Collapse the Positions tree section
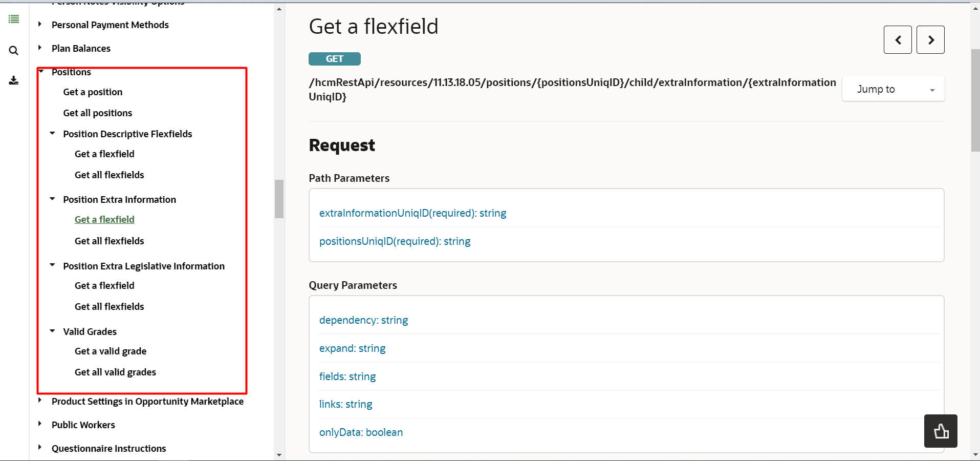The image size is (980, 461). pyautogui.click(x=41, y=72)
